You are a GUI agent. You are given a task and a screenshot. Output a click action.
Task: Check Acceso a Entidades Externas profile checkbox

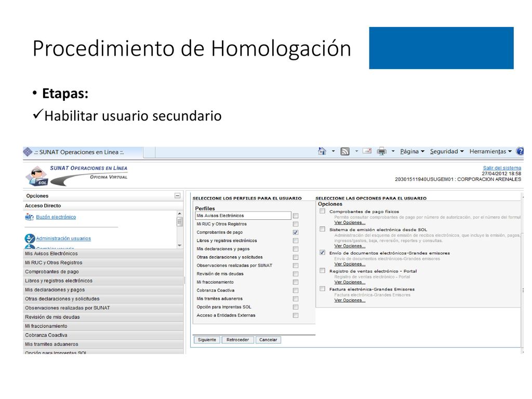[x=296, y=315]
